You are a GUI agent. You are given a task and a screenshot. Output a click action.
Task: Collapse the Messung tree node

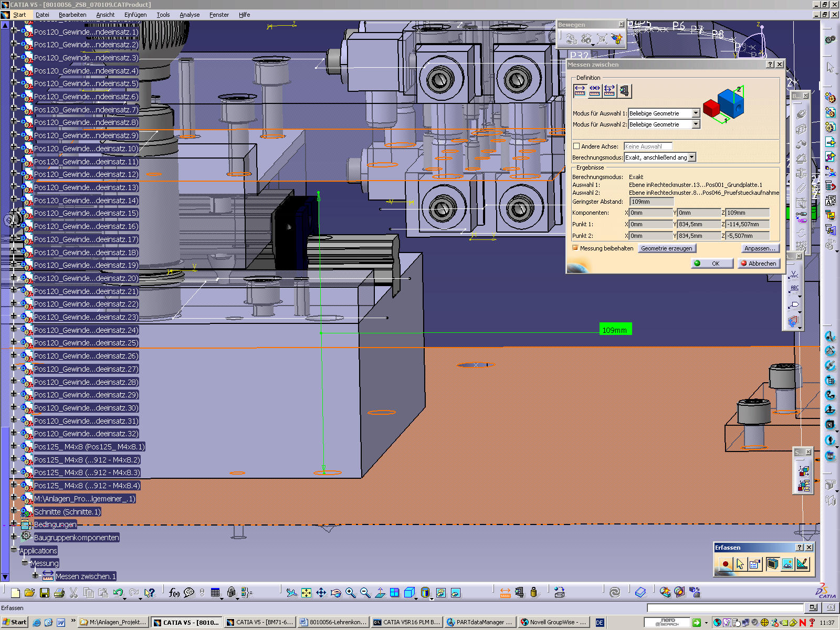(25, 563)
